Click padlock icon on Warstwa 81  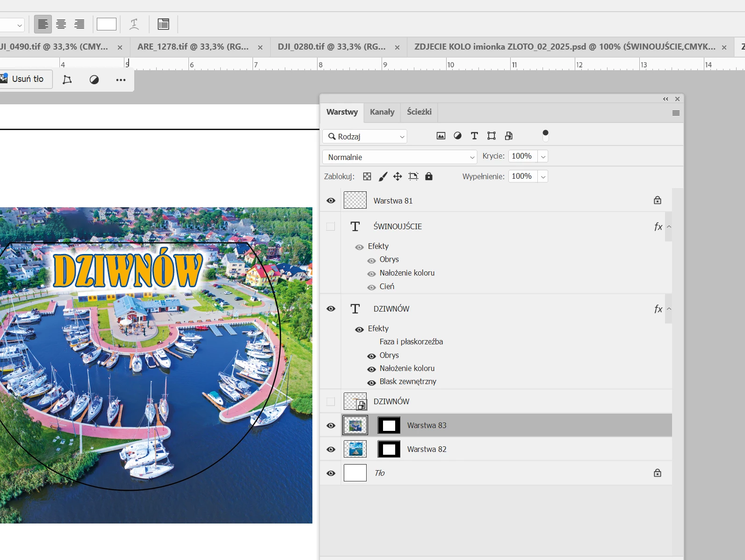pyautogui.click(x=658, y=200)
